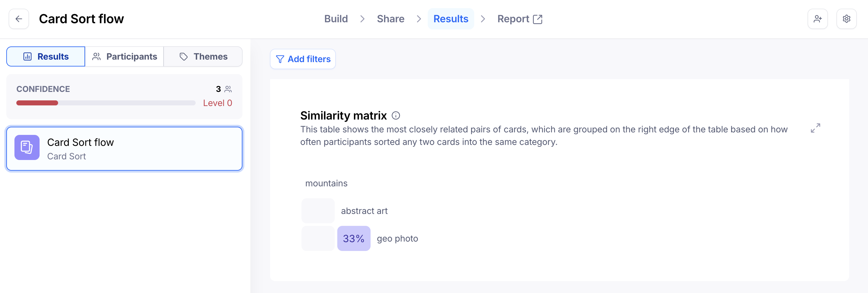868x293 pixels.
Task: Click the participants count icon
Action: (x=228, y=89)
